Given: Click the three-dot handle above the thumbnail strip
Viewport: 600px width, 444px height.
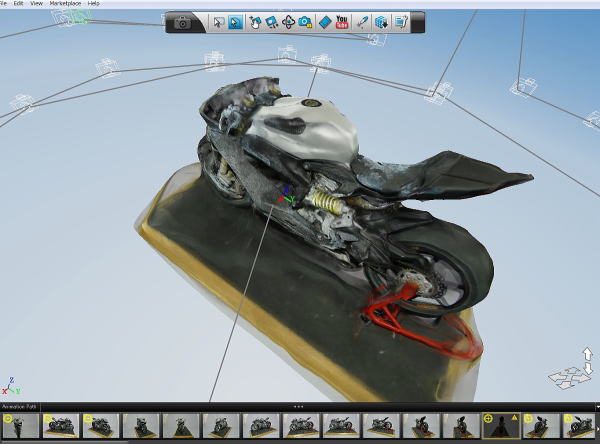Looking at the screenshot, I should 298,406.
